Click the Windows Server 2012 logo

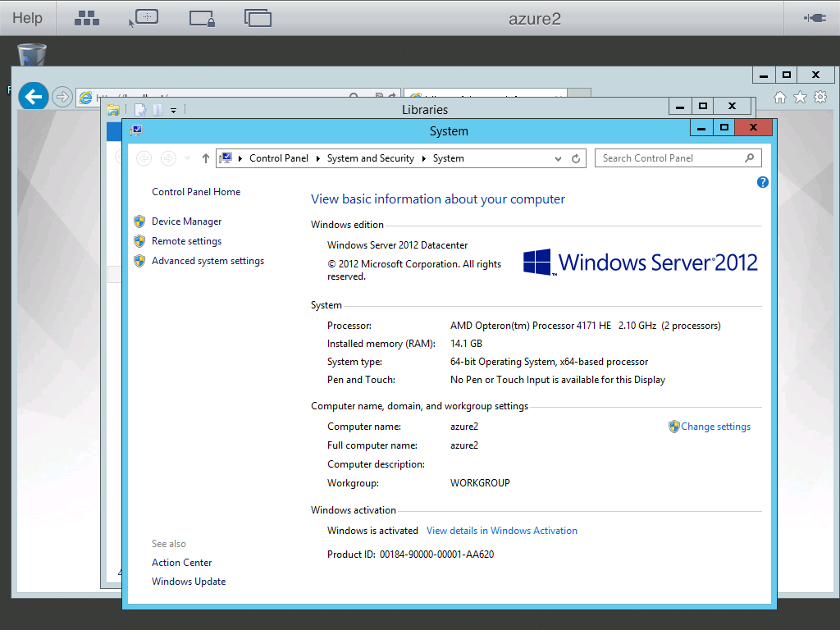[x=640, y=262]
